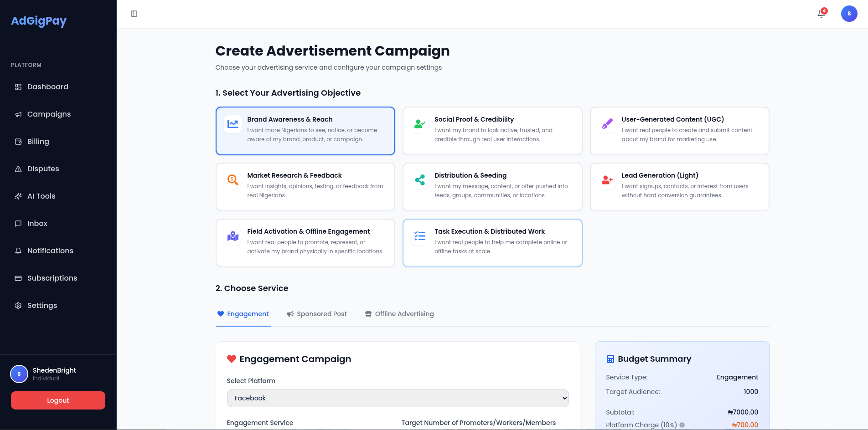This screenshot has width=868, height=430.
Task: Open Billing from the sidebar
Action: pos(58,142)
